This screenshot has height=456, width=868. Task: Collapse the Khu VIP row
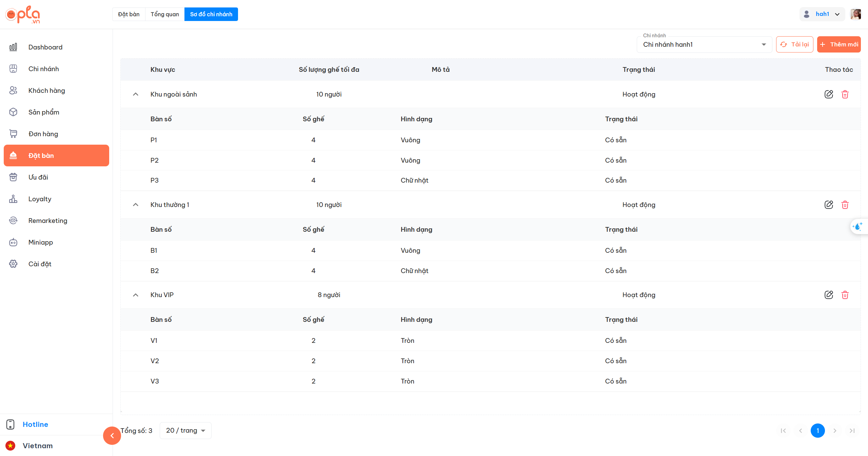click(x=136, y=295)
